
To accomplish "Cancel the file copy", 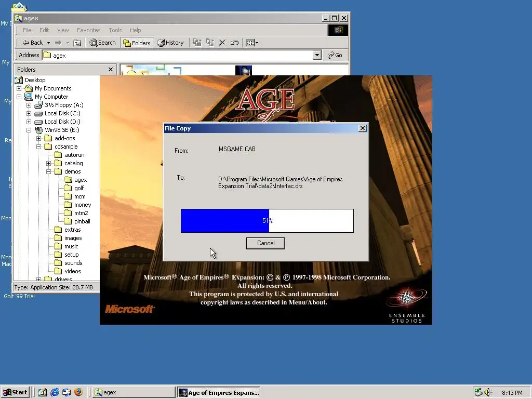I will click(265, 243).
